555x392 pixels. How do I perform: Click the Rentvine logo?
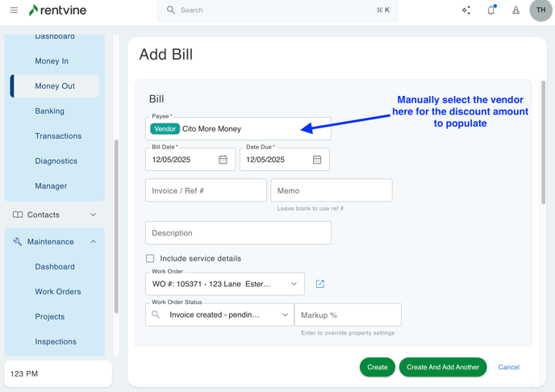coord(57,10)
